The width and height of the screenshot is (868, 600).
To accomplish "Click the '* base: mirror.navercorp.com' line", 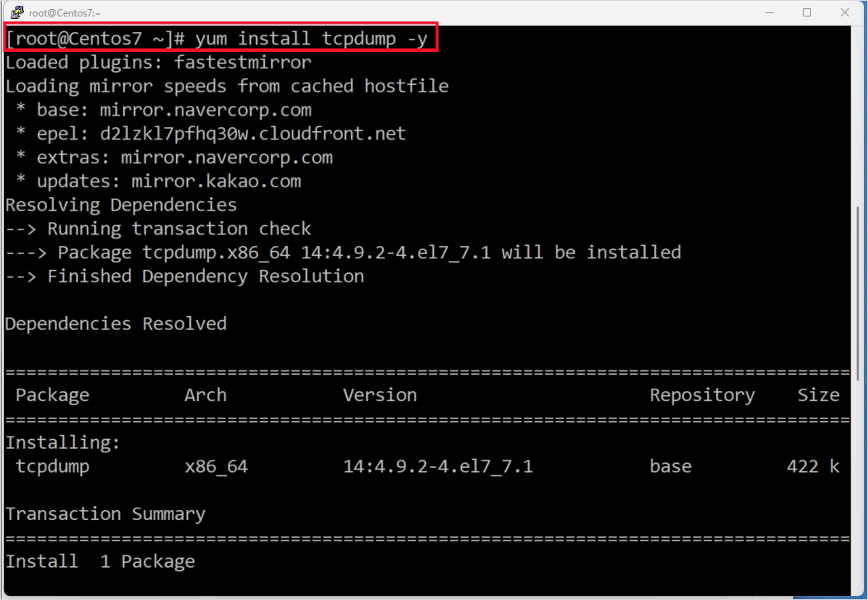I will 164,110.
